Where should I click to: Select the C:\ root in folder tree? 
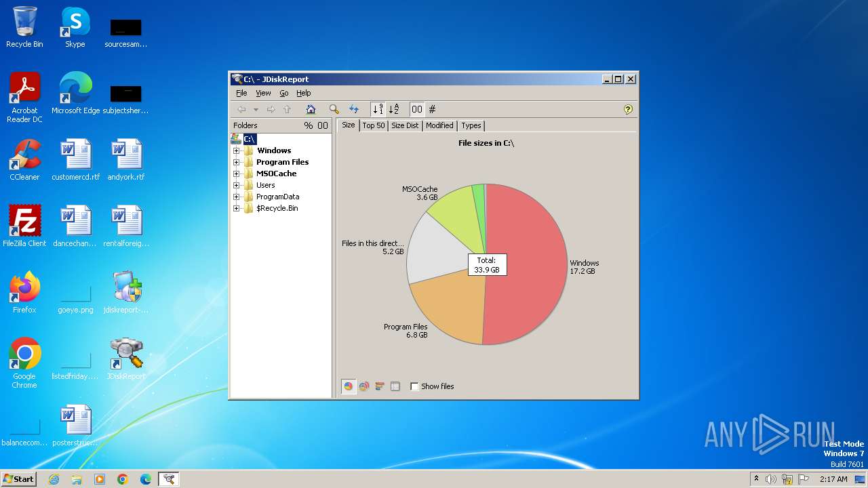pyautogui.click(x=250, y=139)
